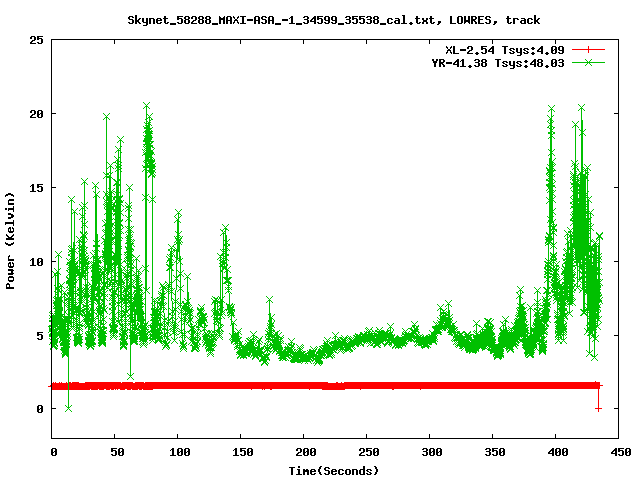
Task: Click the x-axis tick label 200
Action: coord(306,452)
